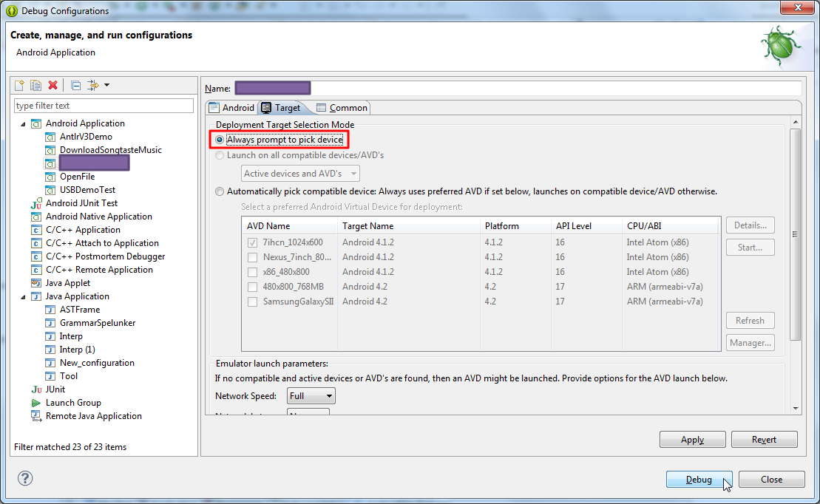Click the help question mark icon

tap(25, 478)
